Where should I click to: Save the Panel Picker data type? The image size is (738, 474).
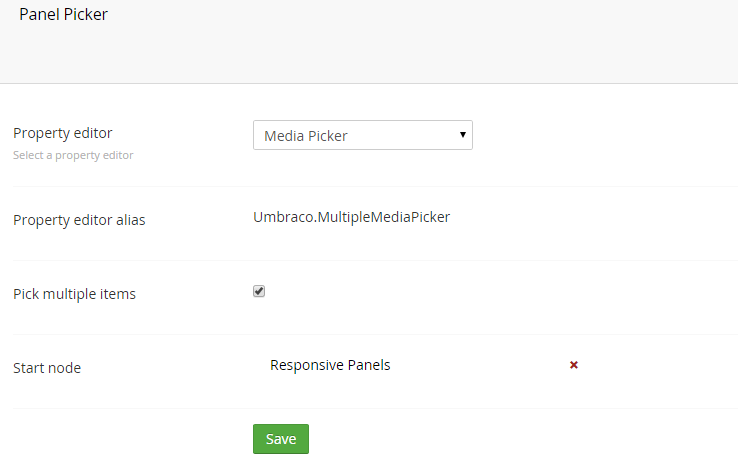pyautogui.click(x=281, y=439)
